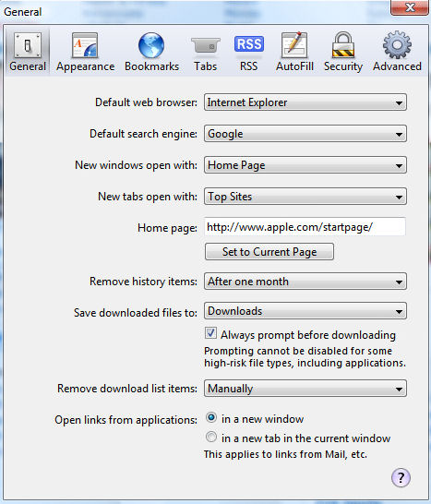Open the Bookmarks globe icon
431x504 pixels.
coord(151,45)
